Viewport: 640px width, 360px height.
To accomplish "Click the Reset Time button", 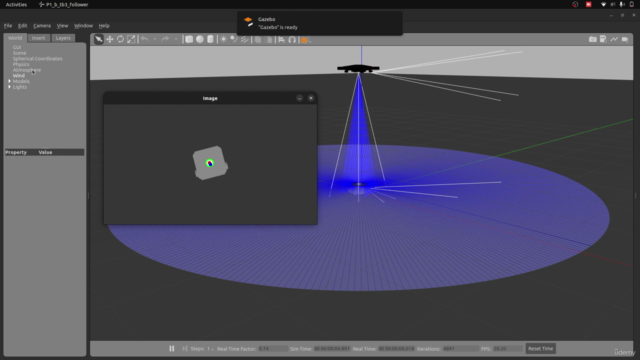I will 540,349.
